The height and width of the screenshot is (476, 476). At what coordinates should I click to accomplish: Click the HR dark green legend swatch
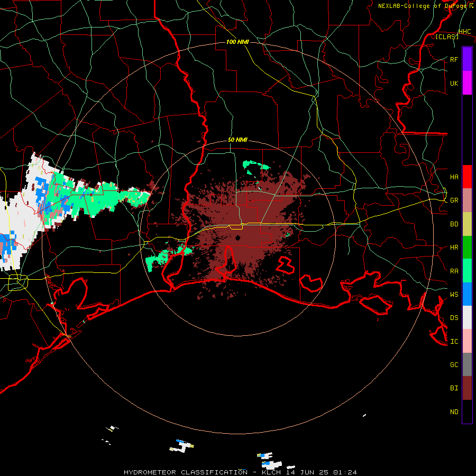tap(467, 247)
